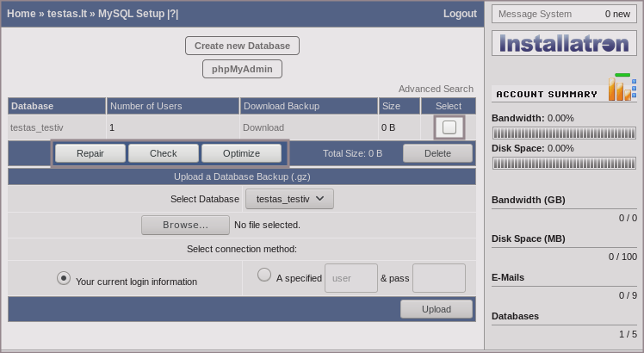
Task: Click the Logout link
Action: click(x=460, y=14)
